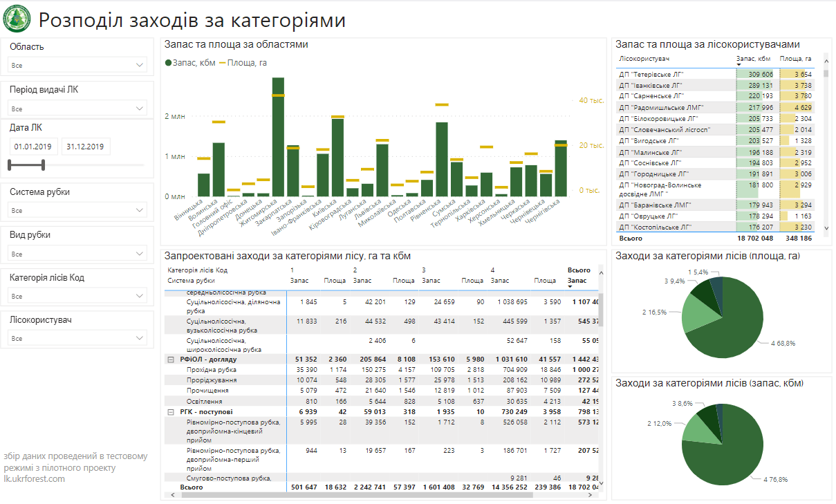Collapse the РФіОЛ - догляду row group
The image size is (836, 504).
point(170,360)
